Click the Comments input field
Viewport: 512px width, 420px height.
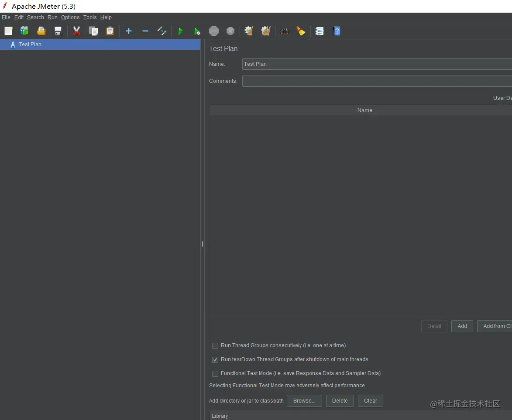point(377,81)
